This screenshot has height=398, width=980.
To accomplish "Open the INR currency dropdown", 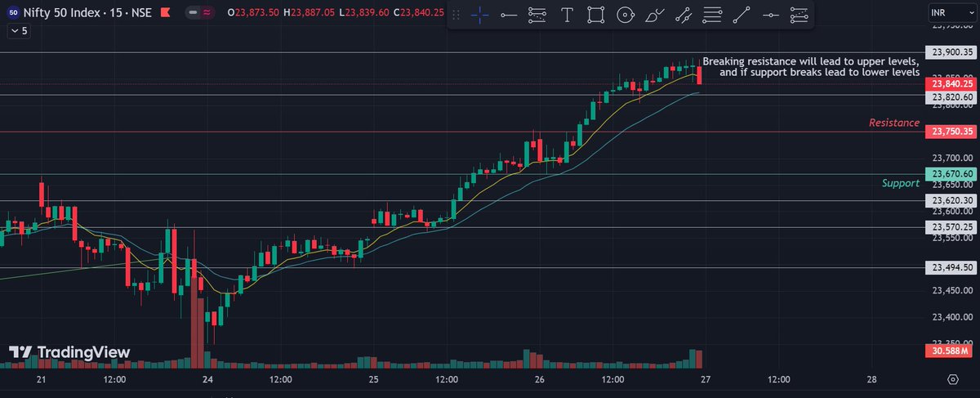I will tap(951, 14).
